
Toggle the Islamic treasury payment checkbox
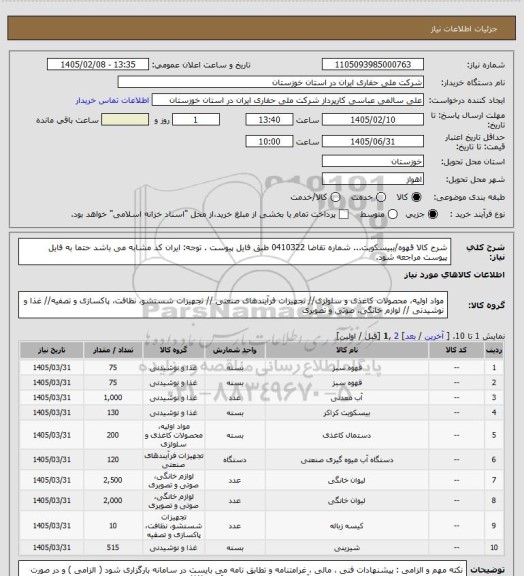coord(344,214)
